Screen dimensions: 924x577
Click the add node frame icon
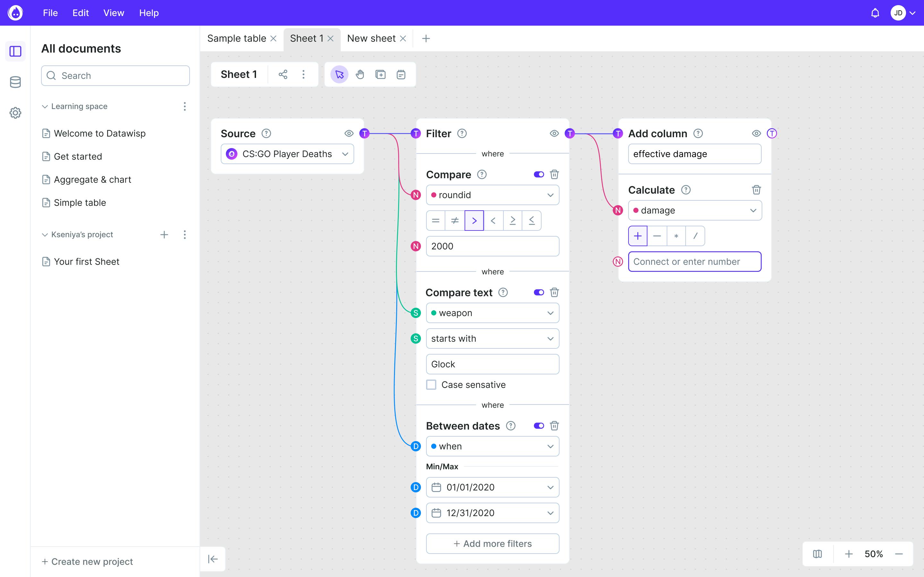coord(380,74)
